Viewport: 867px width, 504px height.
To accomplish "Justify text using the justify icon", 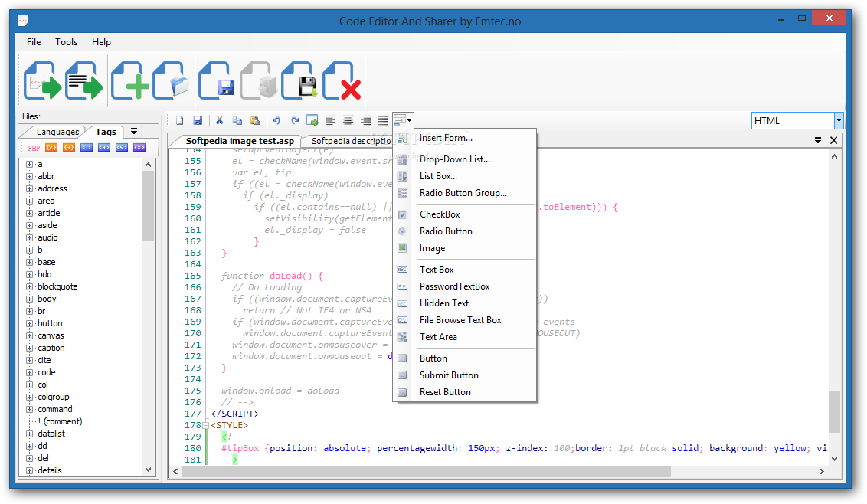I will click(383, 120).
